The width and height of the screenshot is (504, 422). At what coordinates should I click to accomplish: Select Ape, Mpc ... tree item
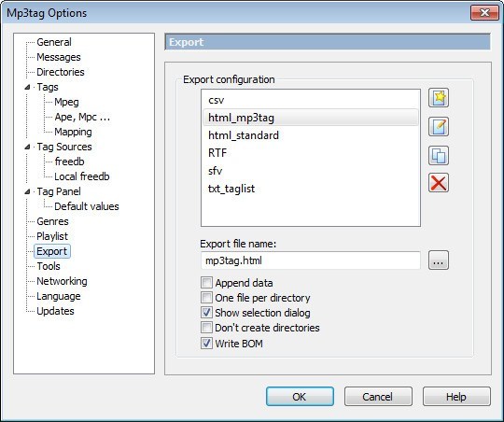82,117
